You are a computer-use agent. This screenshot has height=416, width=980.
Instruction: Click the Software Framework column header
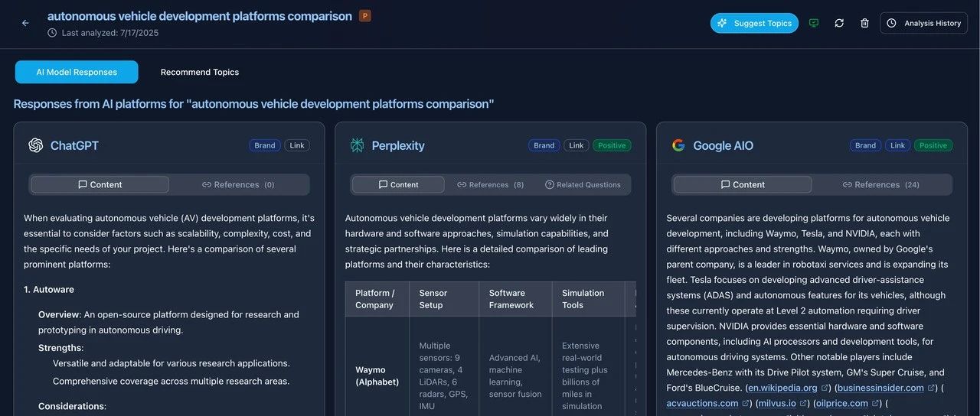pos(516,299)
